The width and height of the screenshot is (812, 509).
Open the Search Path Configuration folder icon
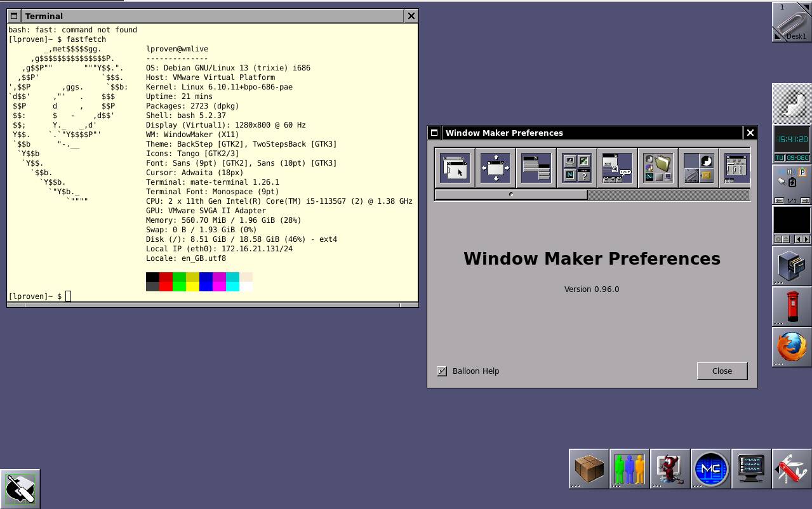click(657, 167)
